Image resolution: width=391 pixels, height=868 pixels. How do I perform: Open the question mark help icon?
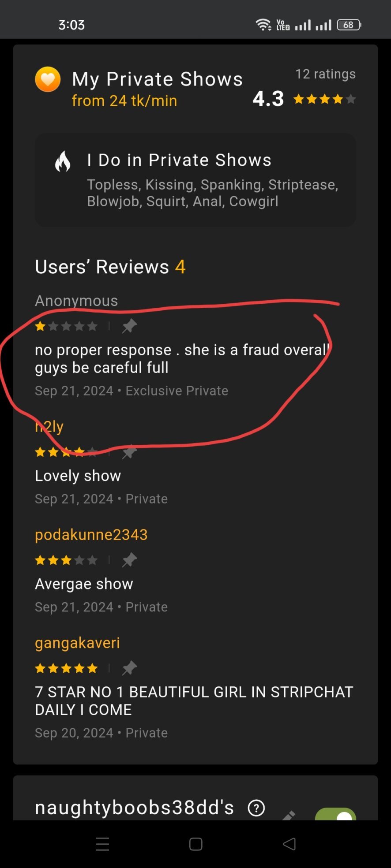pyautogui.click(x=256, y=808)
